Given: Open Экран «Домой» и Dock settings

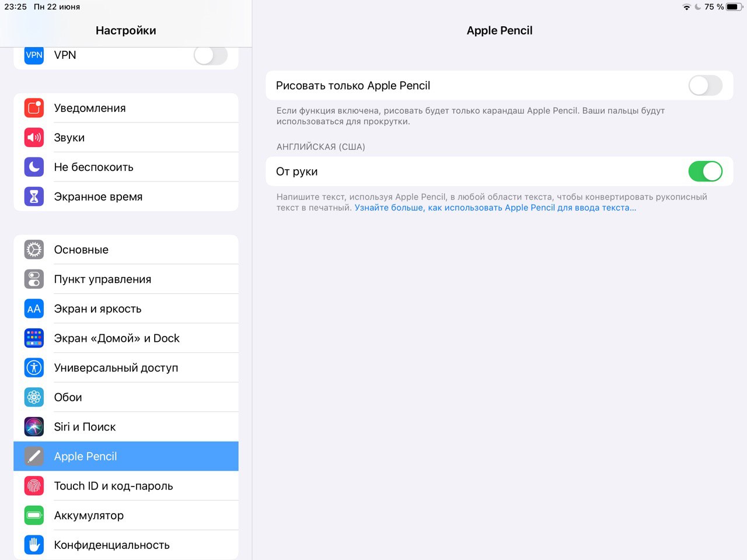Looking at the screenshot, I should point(126,338).
